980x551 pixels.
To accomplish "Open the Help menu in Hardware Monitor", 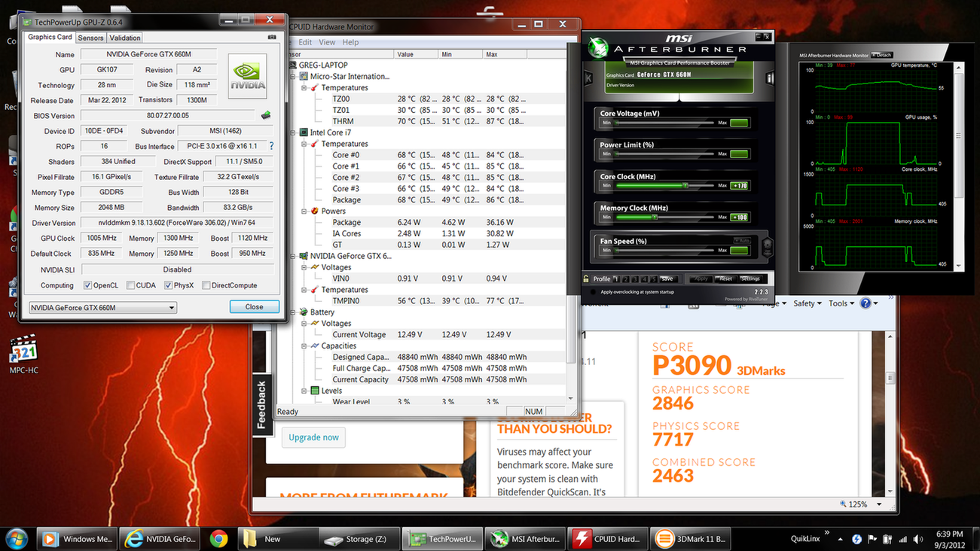I will tap(350, 42).
